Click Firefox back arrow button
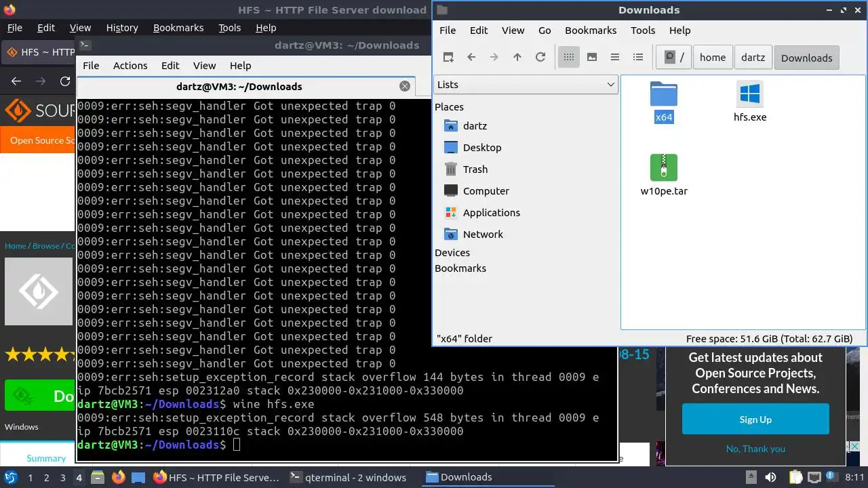 [x=16, y=81]
